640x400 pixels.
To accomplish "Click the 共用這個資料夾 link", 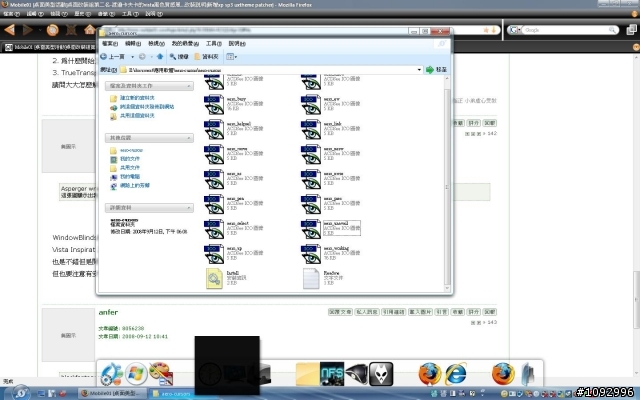I will 137,116.
